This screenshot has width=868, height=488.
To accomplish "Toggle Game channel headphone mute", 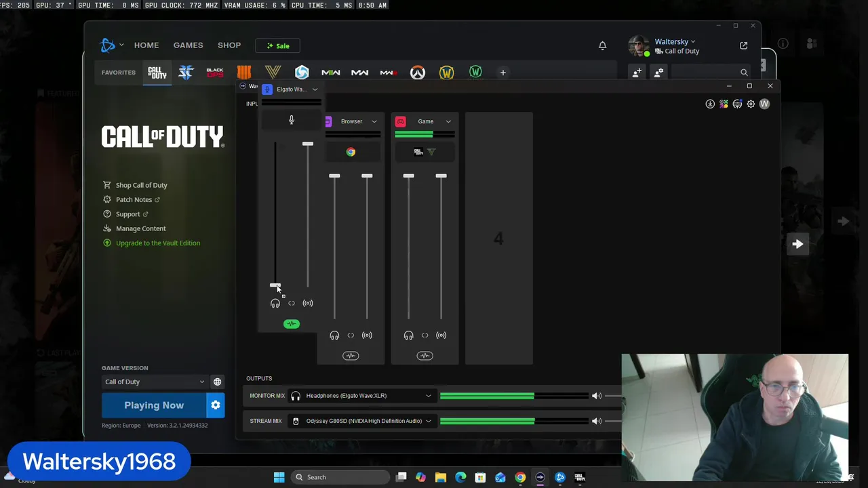I will tap(408, 335).
